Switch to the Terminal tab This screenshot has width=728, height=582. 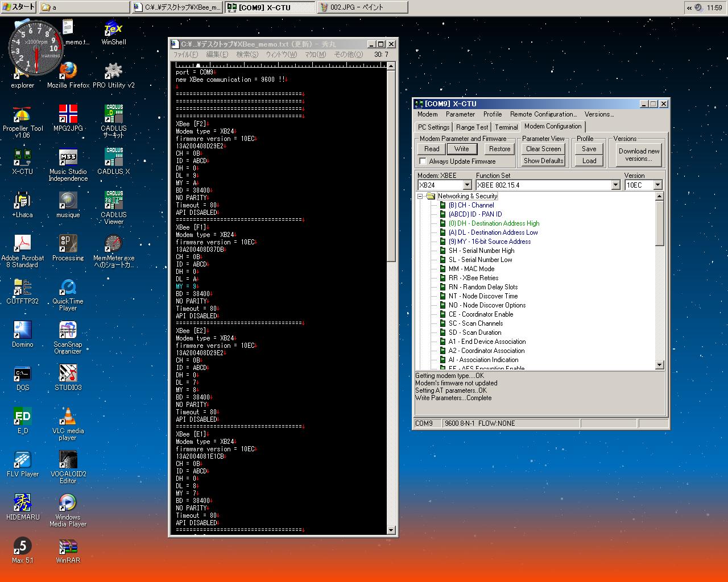(506, 127)
